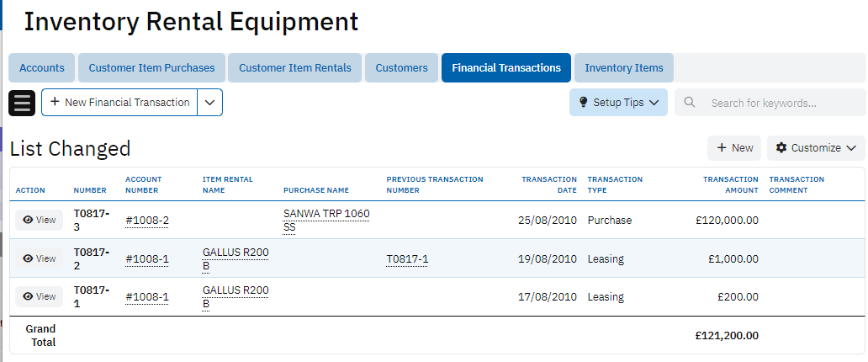Click the New Financial Transaction button
The width and height of the screenshot is (868, 362).
(x=119, y=103)
